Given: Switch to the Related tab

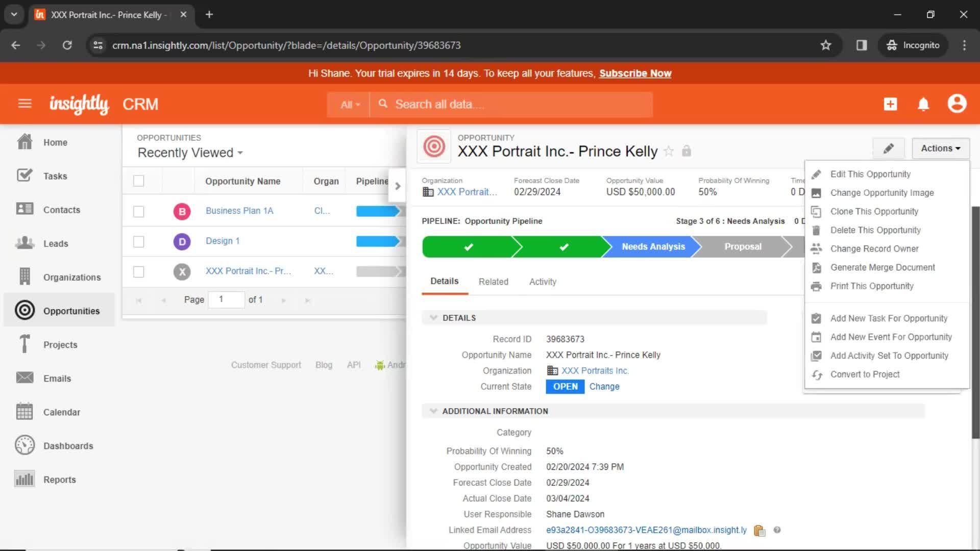Looking at the screenshot, I should (493, 282).
